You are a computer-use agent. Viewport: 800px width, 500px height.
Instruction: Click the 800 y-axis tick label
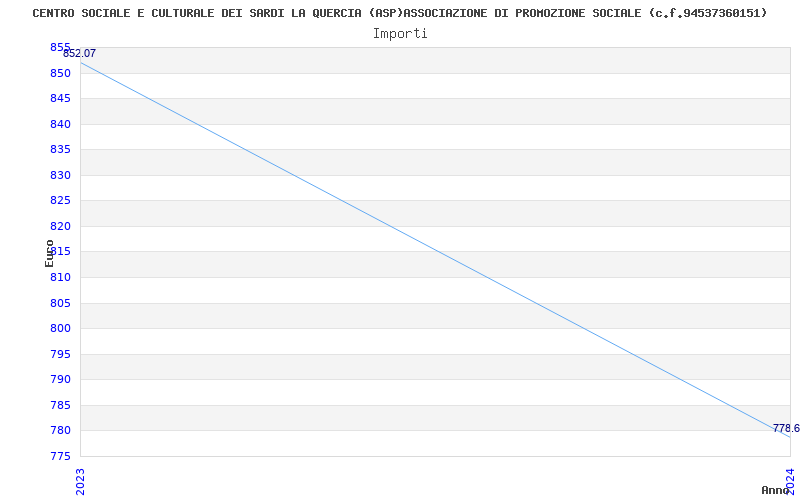click(60, 329)
